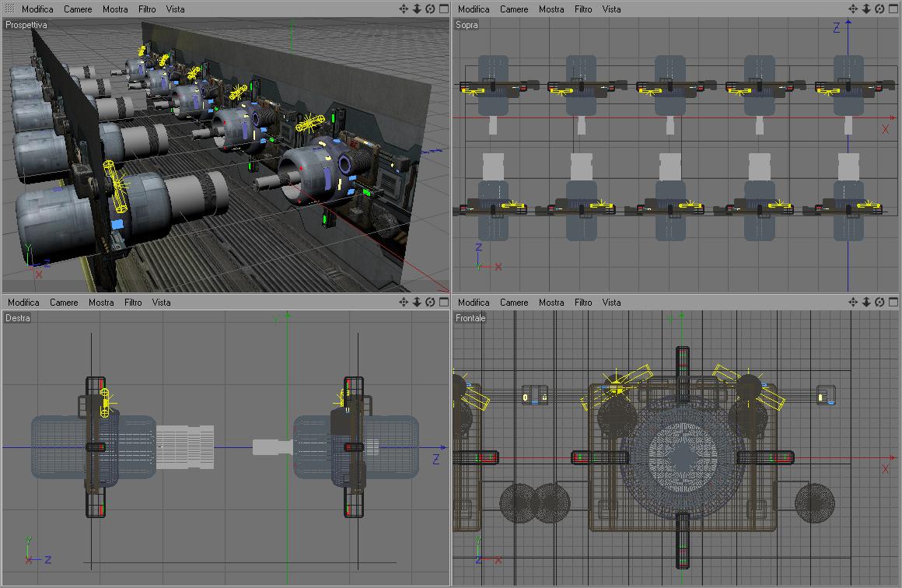Open the Modifica menu in the Prospettiva viewport
The image size is (902, 588).
tap(37, 9)
